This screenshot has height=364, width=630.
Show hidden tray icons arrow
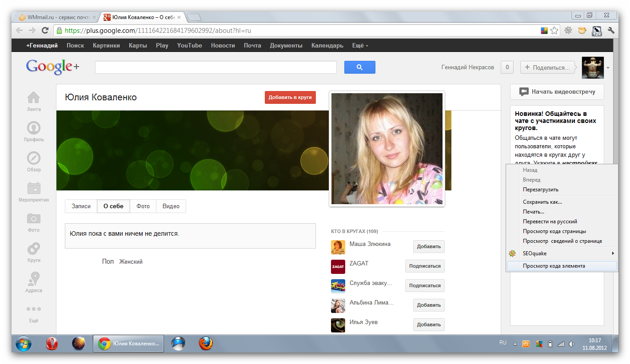coord(515,344)
